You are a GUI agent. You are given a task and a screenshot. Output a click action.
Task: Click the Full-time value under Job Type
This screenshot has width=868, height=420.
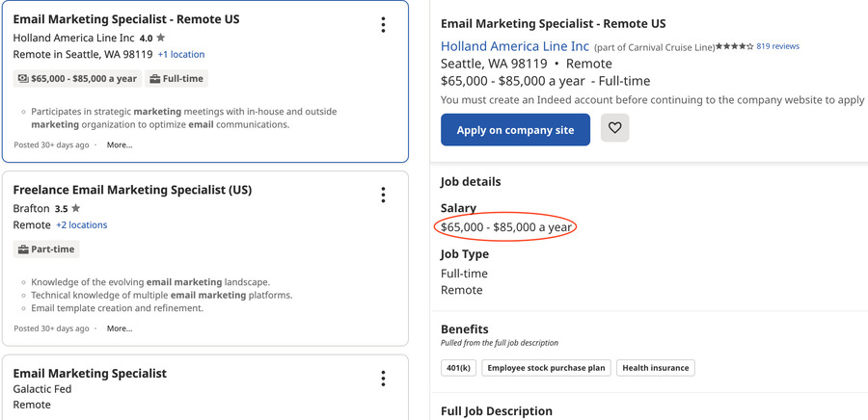coord(465,274)
